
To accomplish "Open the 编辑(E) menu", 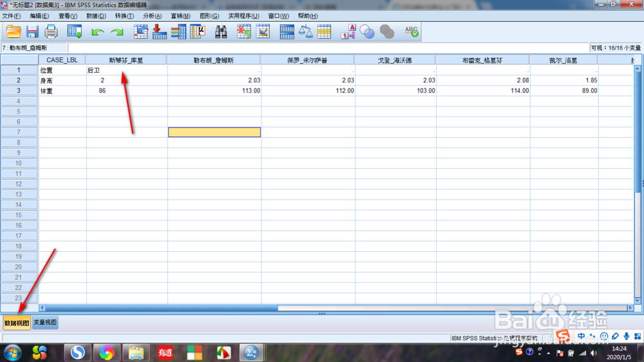I will pyautogui.click(x=39, y=16).
